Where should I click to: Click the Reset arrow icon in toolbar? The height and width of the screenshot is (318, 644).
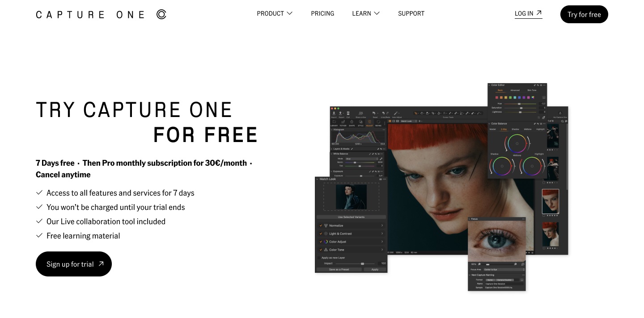pos(375,113)
